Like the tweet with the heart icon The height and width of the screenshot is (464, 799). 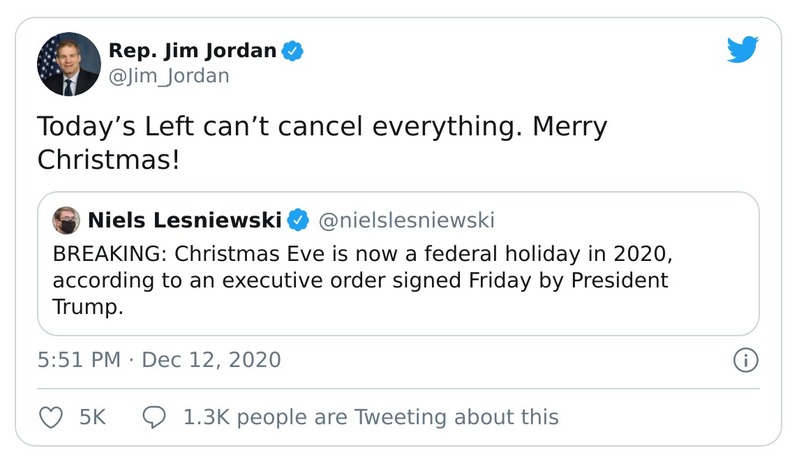(51, 417)
